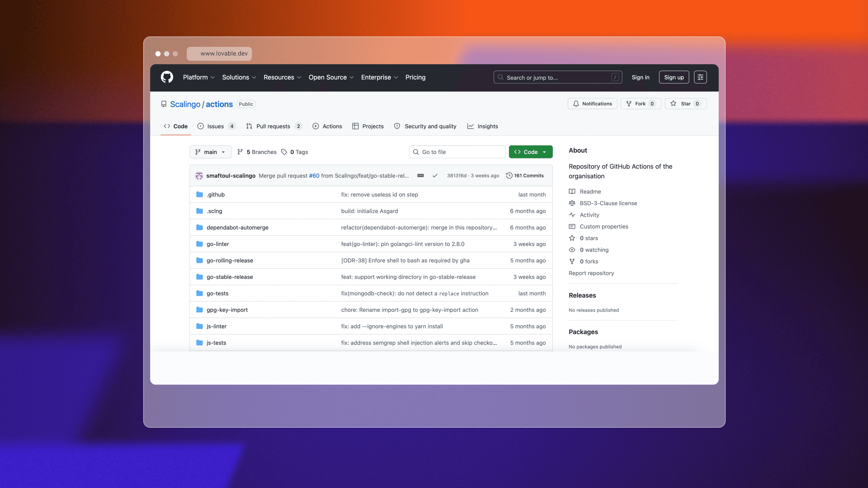Click the license scale icon

point(572,203)
